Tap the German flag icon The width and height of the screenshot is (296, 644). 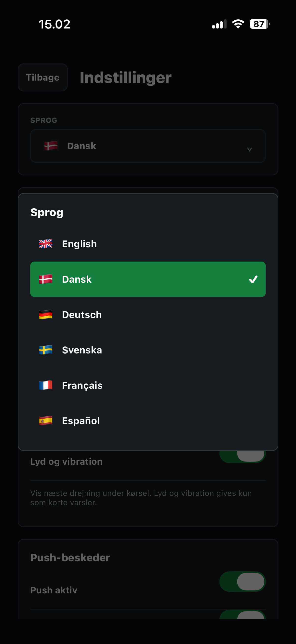pos(46,314)
